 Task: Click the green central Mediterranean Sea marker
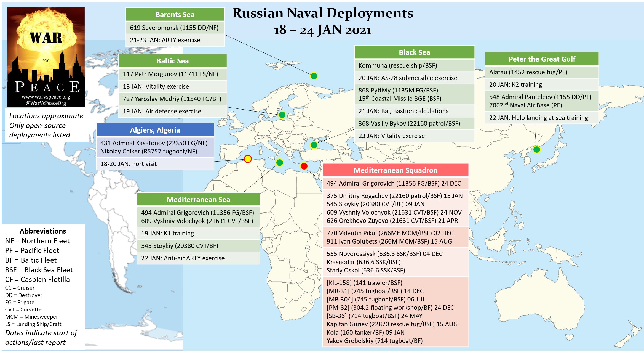tap(279, 163)
